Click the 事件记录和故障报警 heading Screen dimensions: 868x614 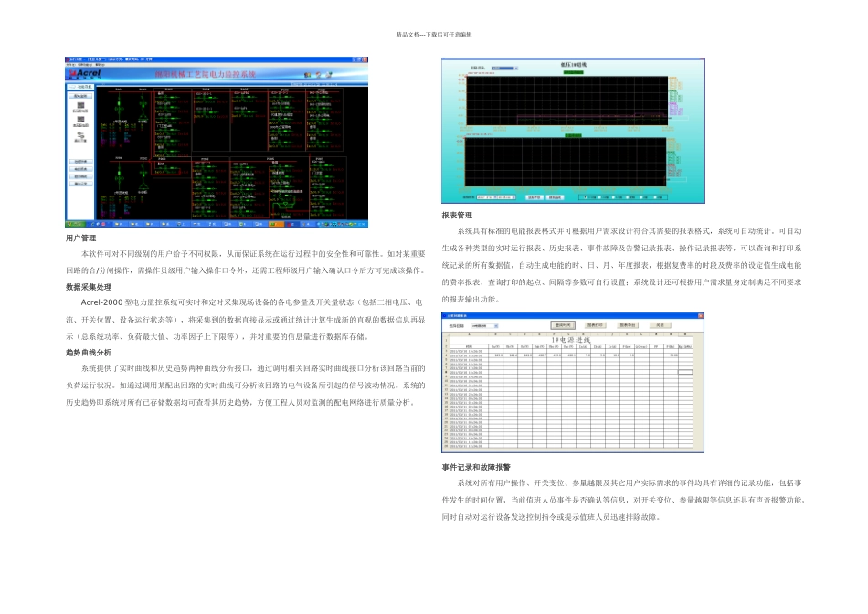tap(476, 467)
